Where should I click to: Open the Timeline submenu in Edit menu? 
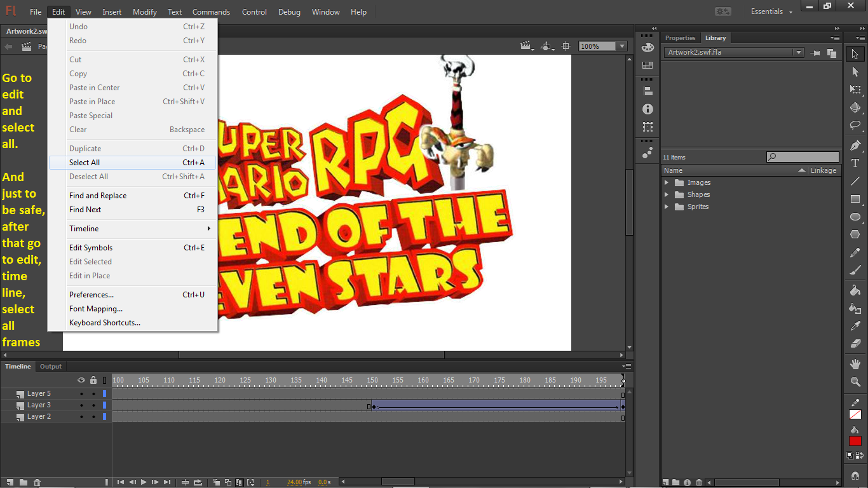click(x=133, y=229)
